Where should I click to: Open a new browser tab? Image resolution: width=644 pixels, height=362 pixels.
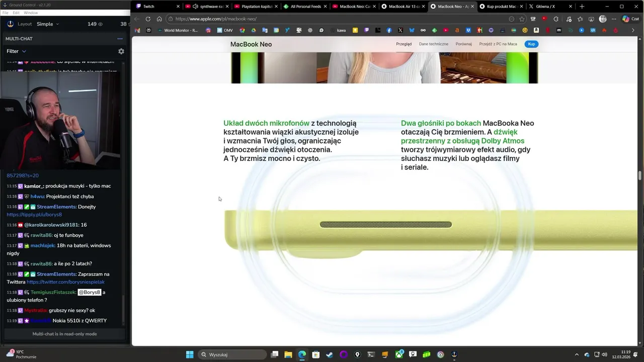[582, 7]
